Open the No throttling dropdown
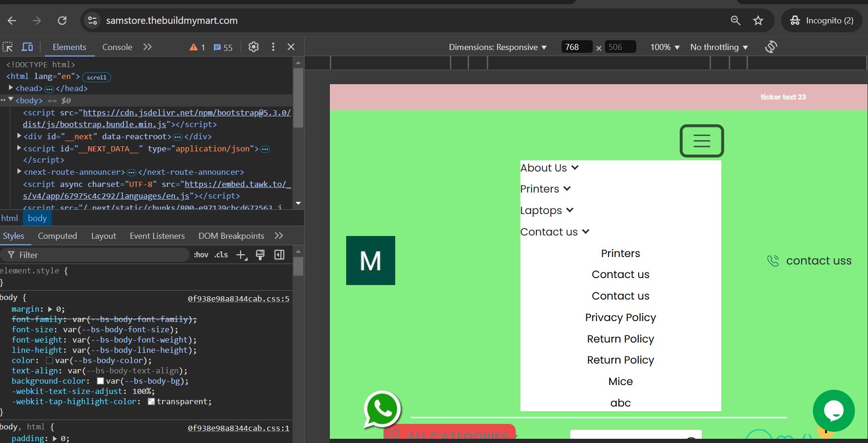 point(719,47)
